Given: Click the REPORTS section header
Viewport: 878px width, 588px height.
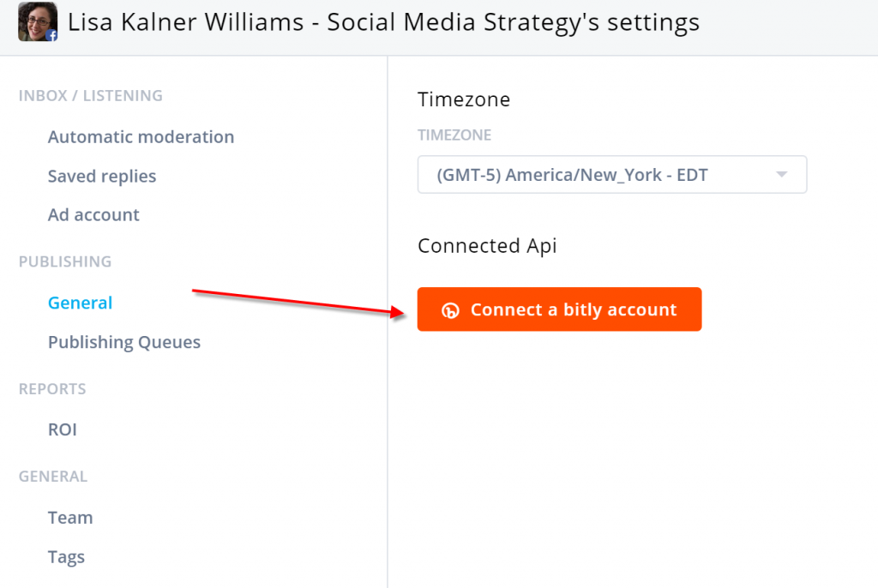Looking at the screenshot, I should [x=52, y=388].
